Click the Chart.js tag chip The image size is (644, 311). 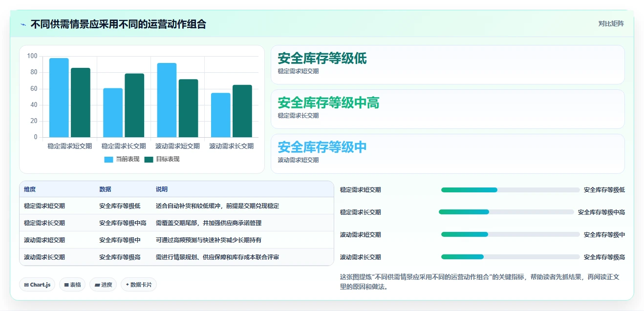(37, 285)
